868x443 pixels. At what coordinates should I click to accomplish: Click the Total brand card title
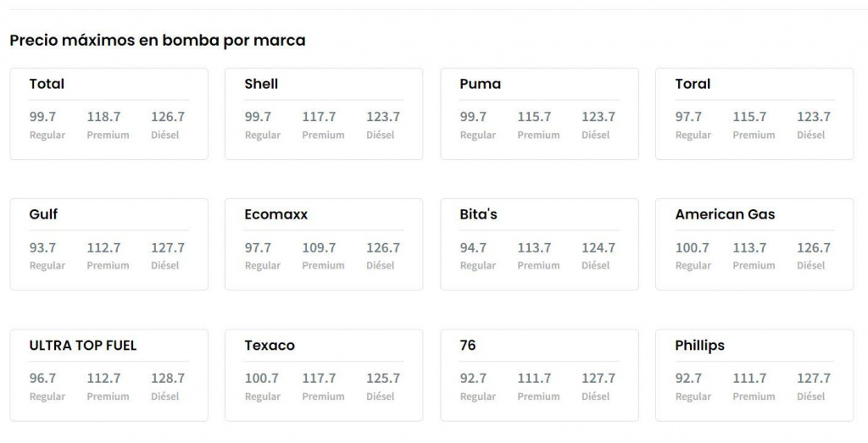[x=47, y=84]
